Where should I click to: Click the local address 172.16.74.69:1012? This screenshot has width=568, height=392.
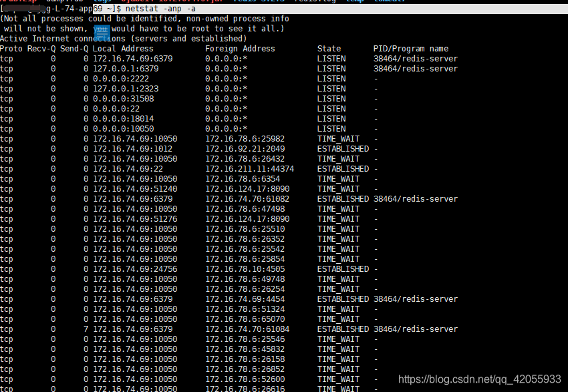[x=132, y=149]
